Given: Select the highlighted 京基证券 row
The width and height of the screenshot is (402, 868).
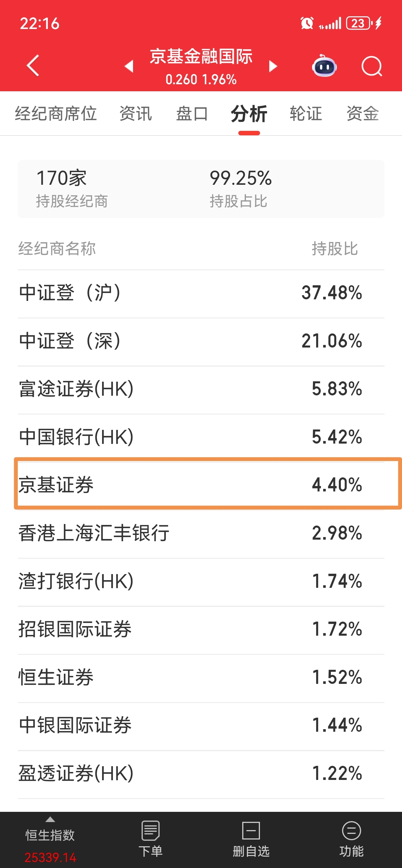Looking at the screenshot, I should click(x=208, y=484).
